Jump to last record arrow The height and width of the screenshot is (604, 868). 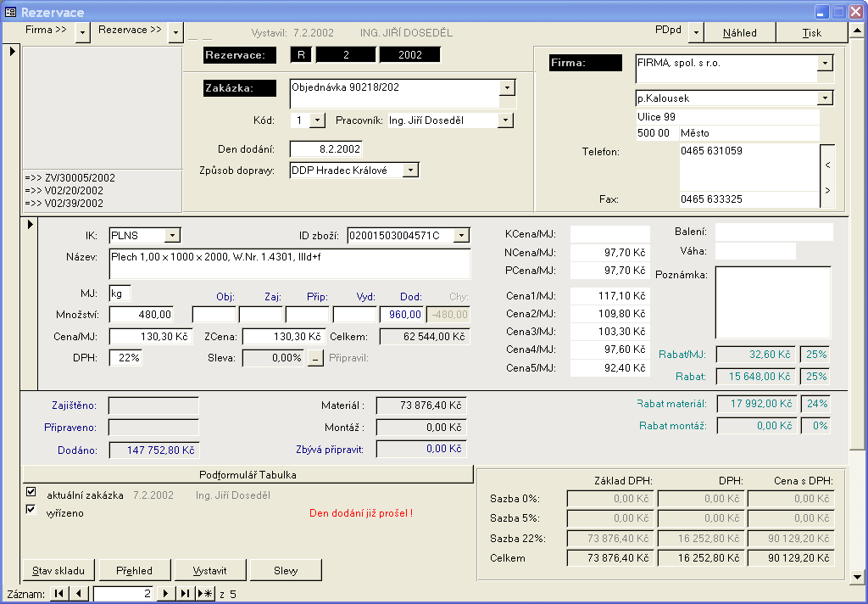tap(185, 594)
